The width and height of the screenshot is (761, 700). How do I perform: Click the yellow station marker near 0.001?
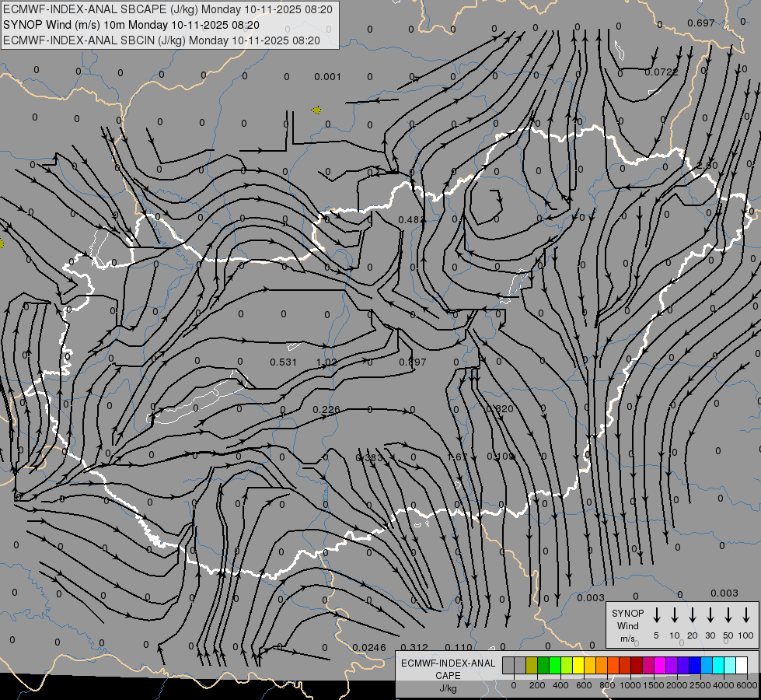pos(316,110)
